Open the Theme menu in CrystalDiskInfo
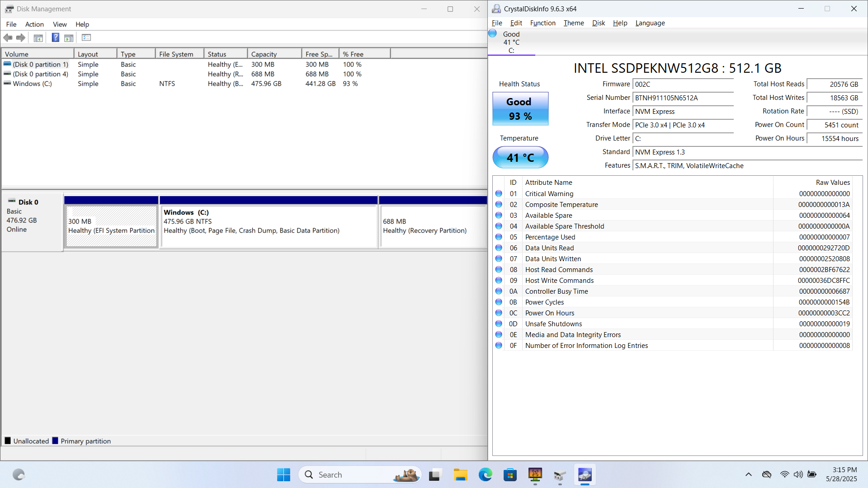Viewport: 868px width, 488px height. [x=573, y=23]
